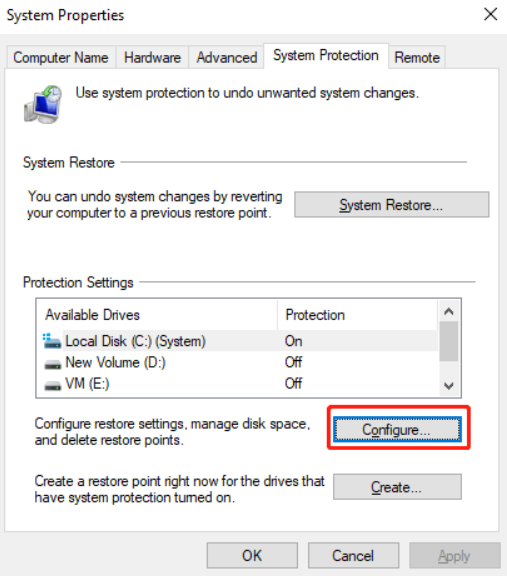
Task: Select New Volume (D:) drive row
Action: click(x=237, y=362)
